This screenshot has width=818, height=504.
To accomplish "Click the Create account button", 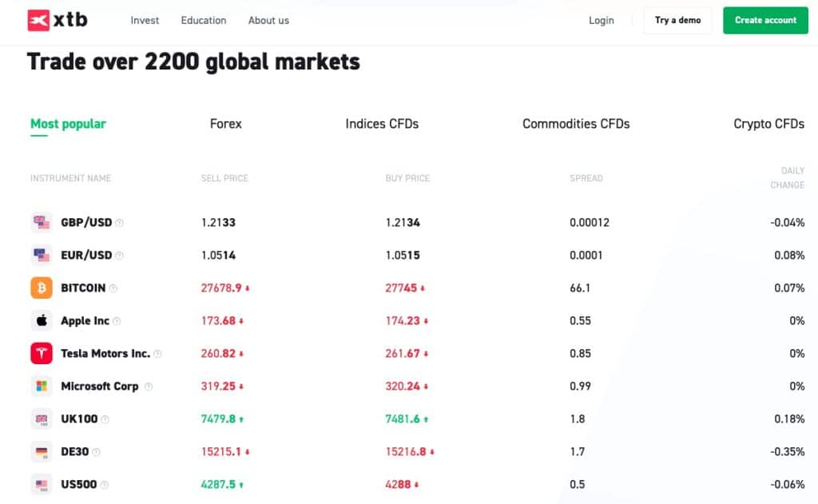I will 764,20.
